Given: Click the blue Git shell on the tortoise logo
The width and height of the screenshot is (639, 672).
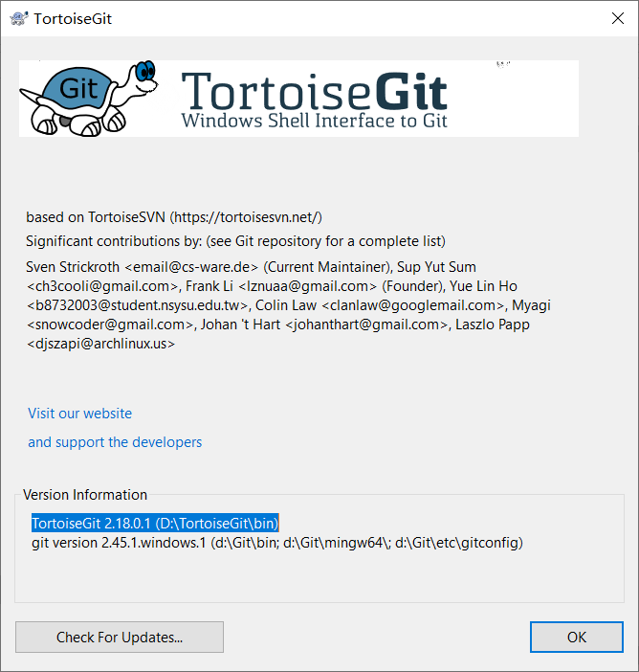Looking at the screenshot, I should 77,89.
